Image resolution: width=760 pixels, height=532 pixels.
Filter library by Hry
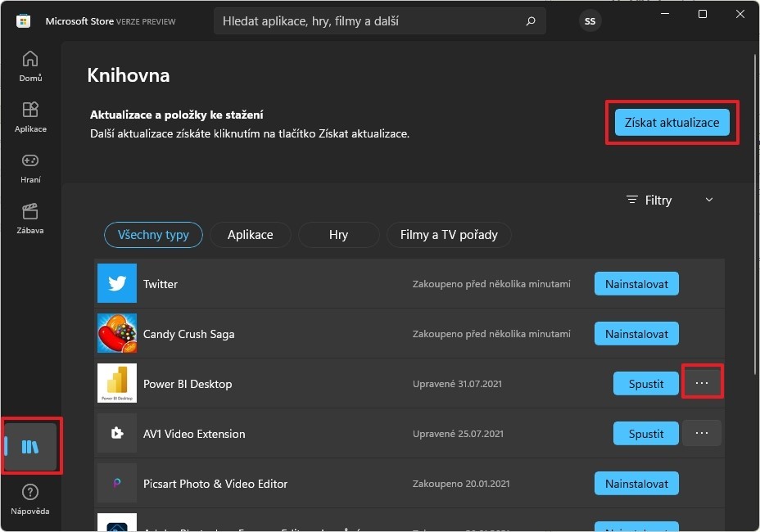tap(338, 235)
